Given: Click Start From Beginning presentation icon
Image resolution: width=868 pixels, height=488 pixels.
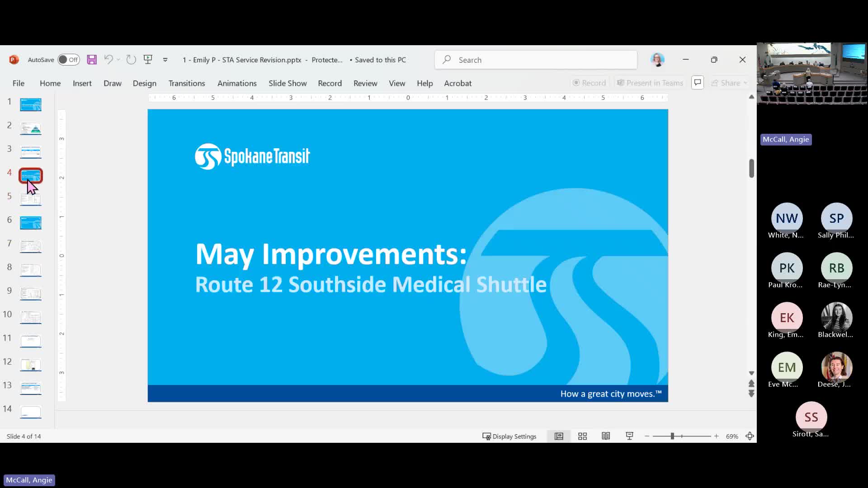Looking at the screenshot, I should tap(148, 60).
